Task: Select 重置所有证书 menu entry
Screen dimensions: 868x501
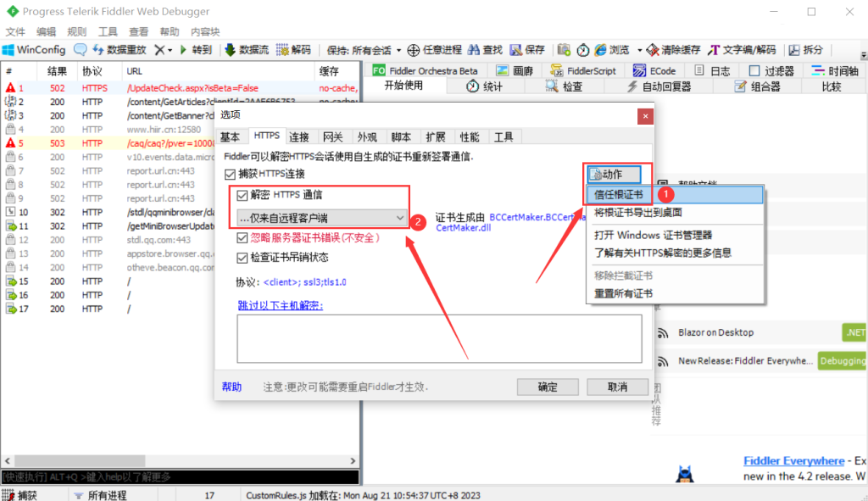Action: point(674,293)
